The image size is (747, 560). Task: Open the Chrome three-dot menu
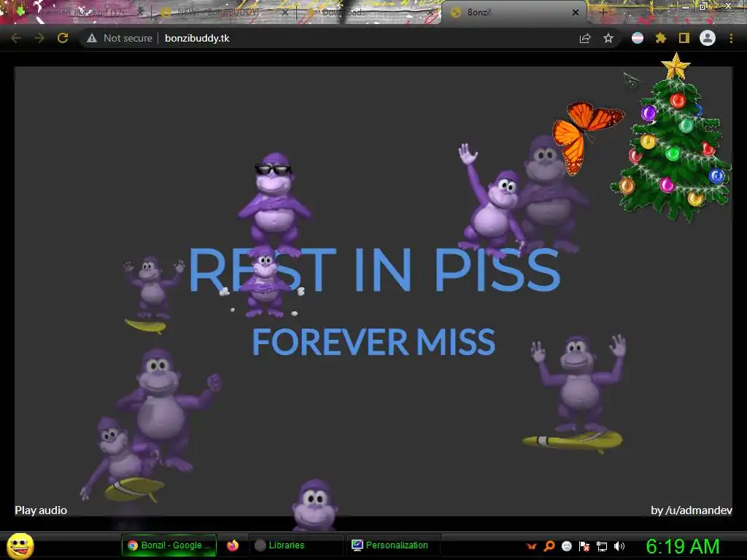[x=731, y=38]
